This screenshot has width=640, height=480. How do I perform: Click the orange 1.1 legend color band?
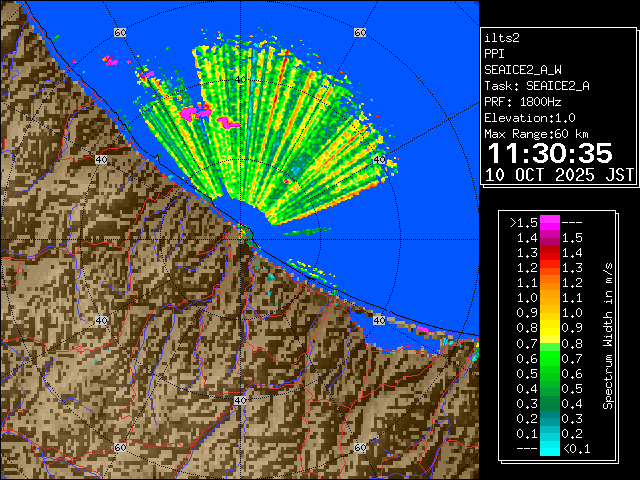[549, 297]
